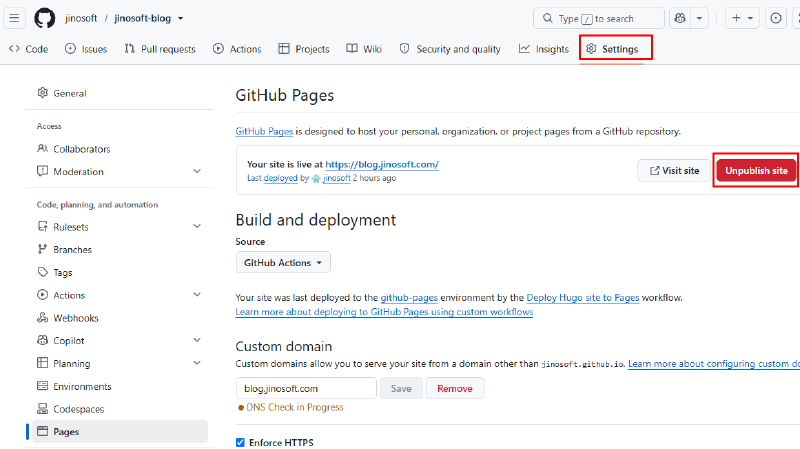800x449 pixels.
Task: Switch to the Wiki tab
Action: (364, 49)
